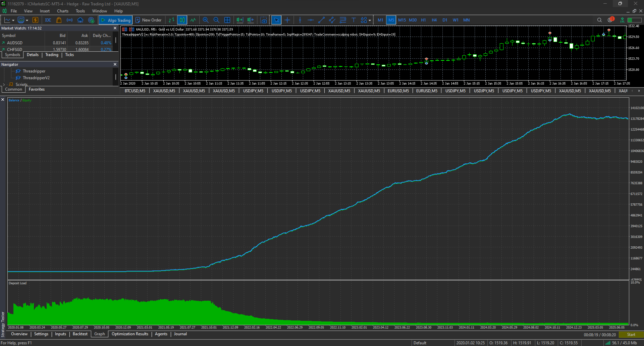Switch timeframe to M1
Image resolution: width=644 pixels, height=346 pixels.
coord(380,20)
